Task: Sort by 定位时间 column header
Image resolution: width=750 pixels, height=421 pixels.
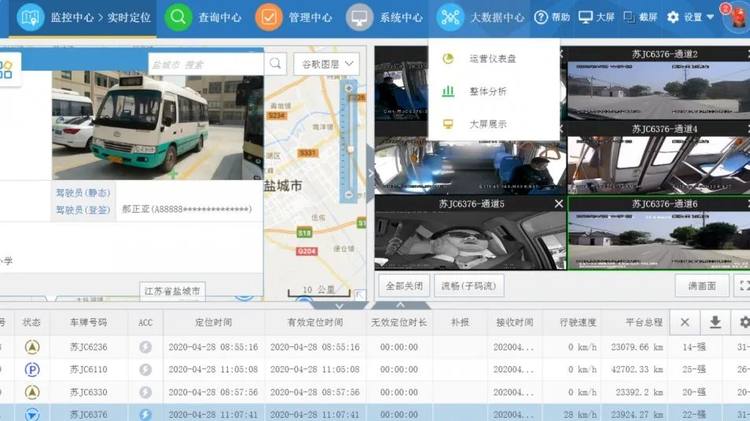Action: (x=213, y=322)
